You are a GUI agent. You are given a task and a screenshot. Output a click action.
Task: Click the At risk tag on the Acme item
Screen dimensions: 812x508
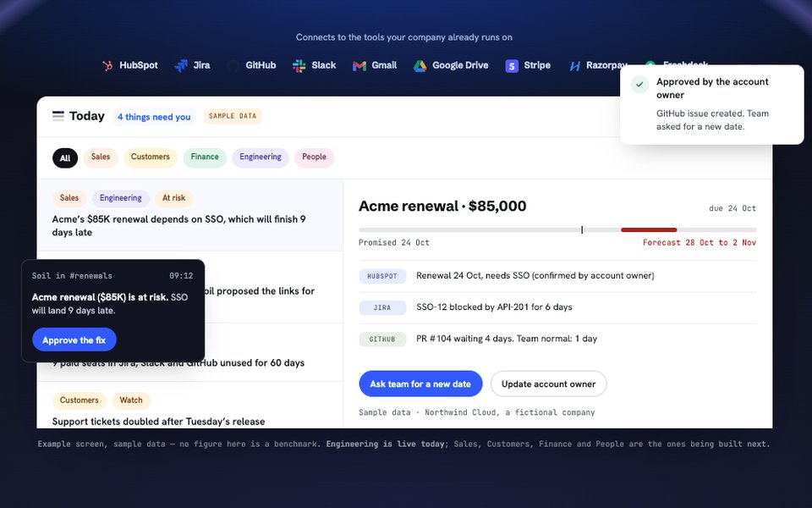point(173,198)
